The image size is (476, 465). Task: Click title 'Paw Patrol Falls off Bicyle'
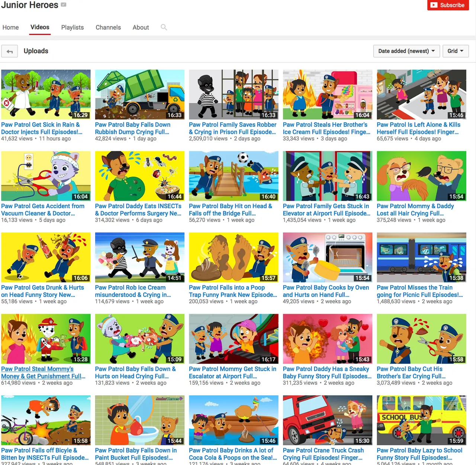pos(45,454)
